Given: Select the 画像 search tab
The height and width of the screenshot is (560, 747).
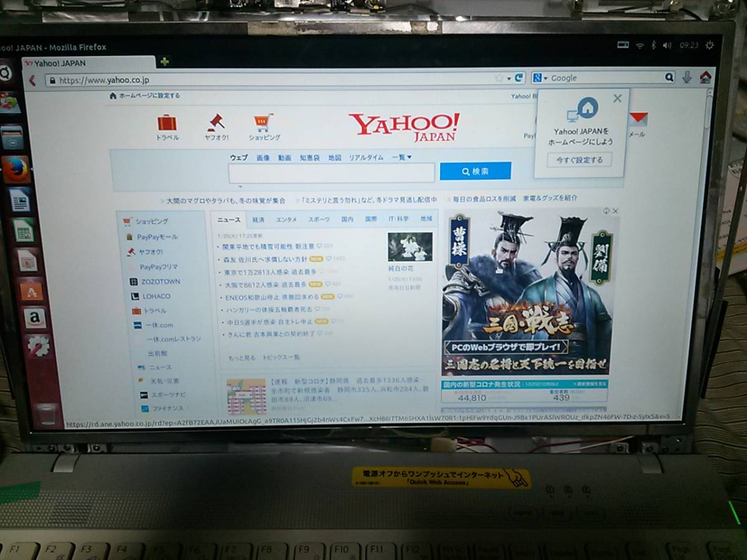Looking at the screenshot, I should [x=263, y=157].
